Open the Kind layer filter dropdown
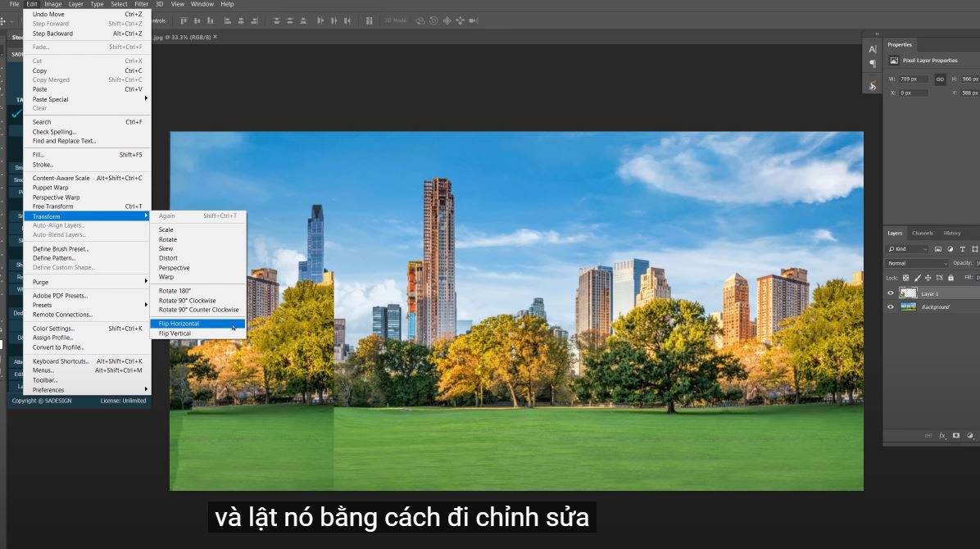Screen dimensions: 980x549 [x=908, y=249]
